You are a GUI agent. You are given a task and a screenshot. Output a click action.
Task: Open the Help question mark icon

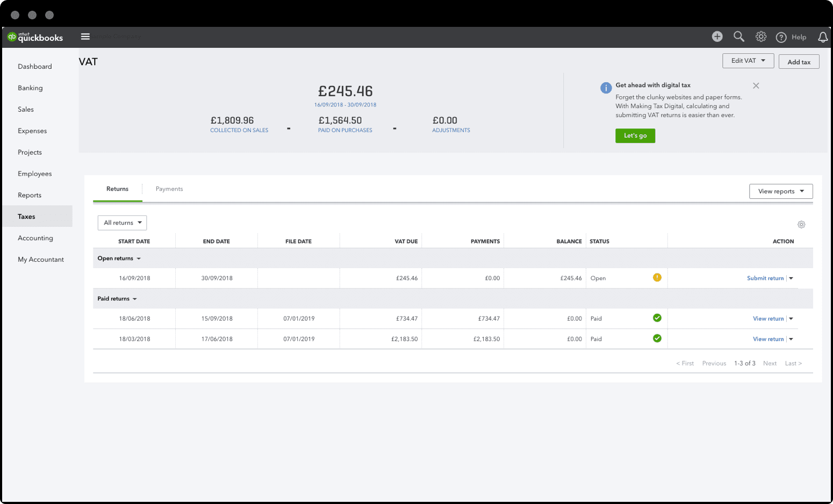point(781,37)
